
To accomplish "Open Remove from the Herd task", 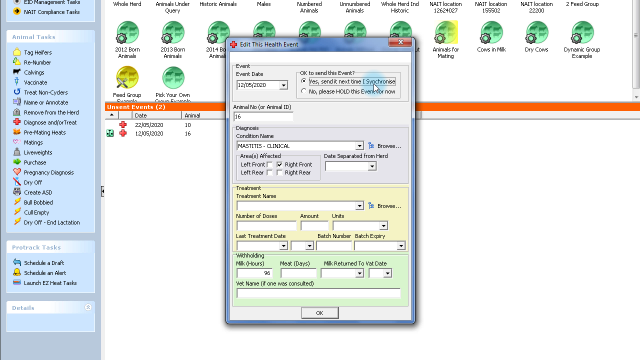I will (51, 113).
